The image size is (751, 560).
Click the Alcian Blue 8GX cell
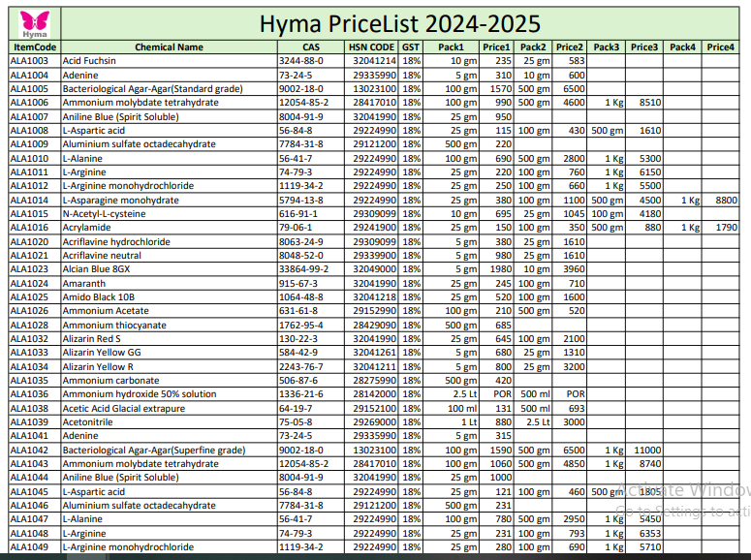click(x=96, y=269)
